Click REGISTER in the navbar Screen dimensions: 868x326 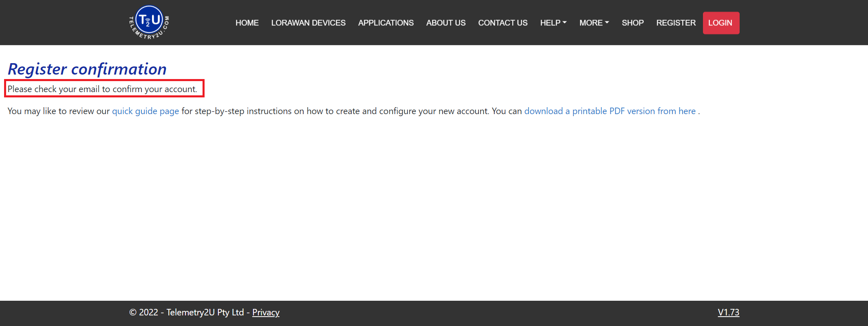point(676,23)
